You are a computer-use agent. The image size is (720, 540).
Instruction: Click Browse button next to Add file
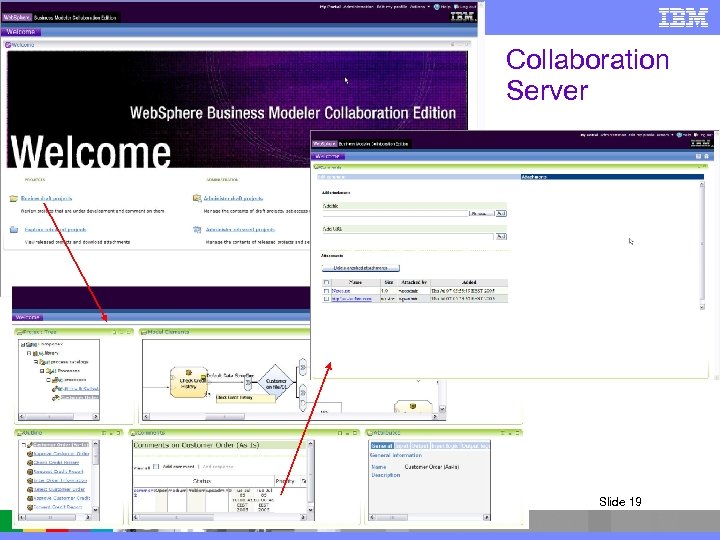tap(482, 214)
